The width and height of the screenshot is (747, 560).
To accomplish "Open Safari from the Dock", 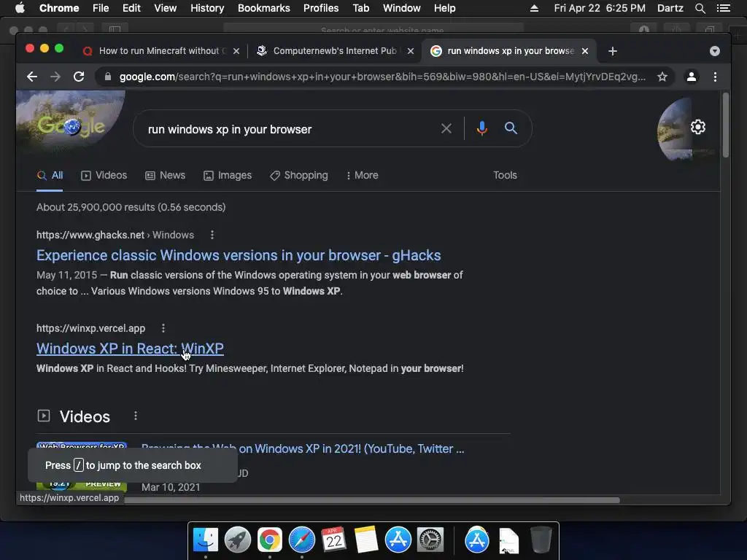I will [x=301, y=540].
